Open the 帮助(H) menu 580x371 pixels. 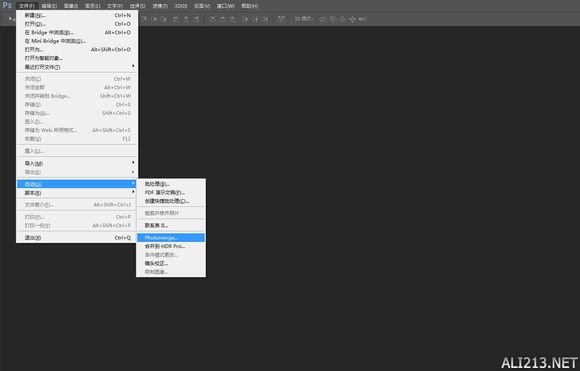click(x=250, y=6)
